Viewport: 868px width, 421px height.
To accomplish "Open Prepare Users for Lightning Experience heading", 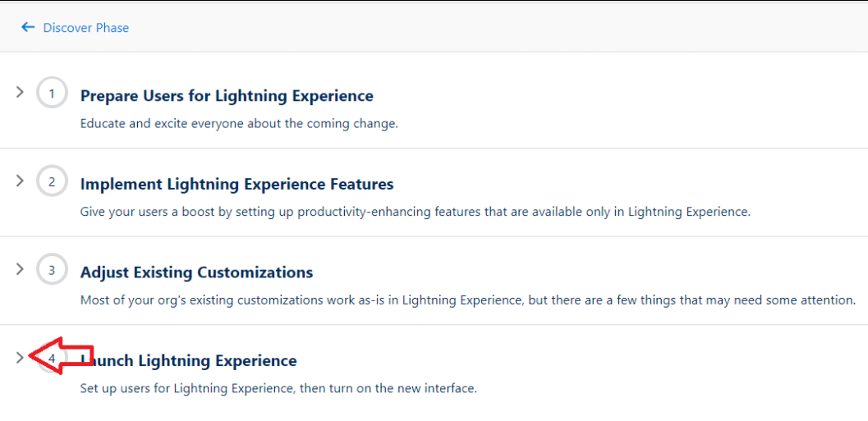I will point(227,96).
